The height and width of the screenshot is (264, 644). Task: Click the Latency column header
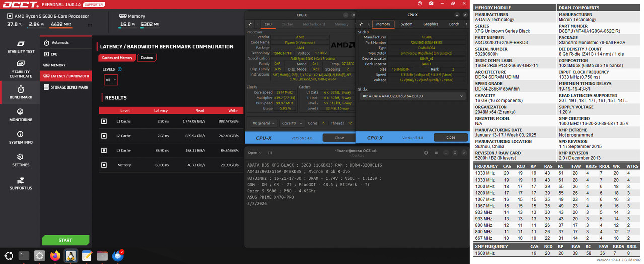(x=161, y=110)
